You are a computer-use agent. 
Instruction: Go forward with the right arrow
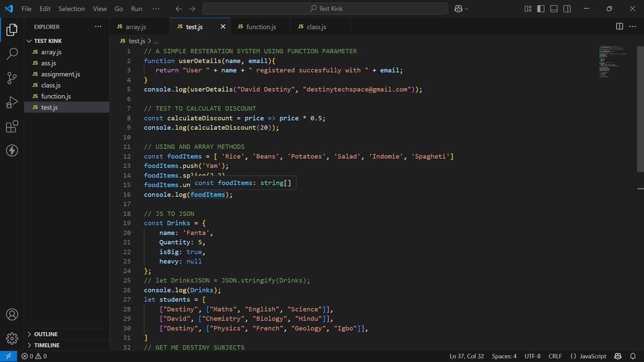point(192,9)
